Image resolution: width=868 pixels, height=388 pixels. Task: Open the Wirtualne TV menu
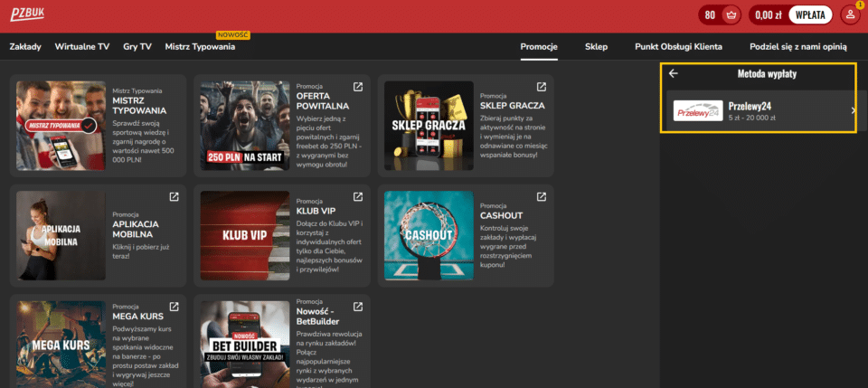[x=82, y=47]
